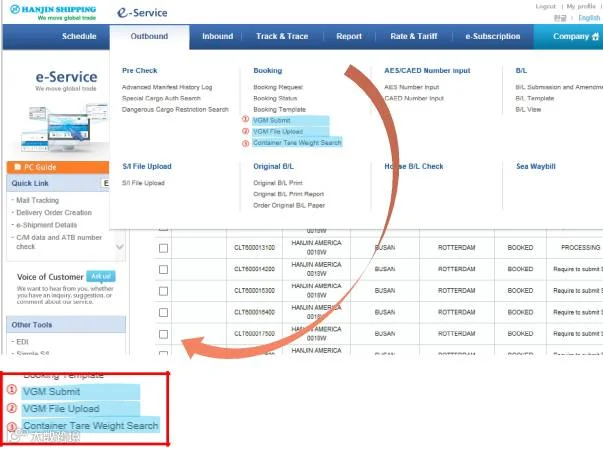Click booking number CLT600013100
This screenshot has width=603, height=449.
click(x=254, y=248)
